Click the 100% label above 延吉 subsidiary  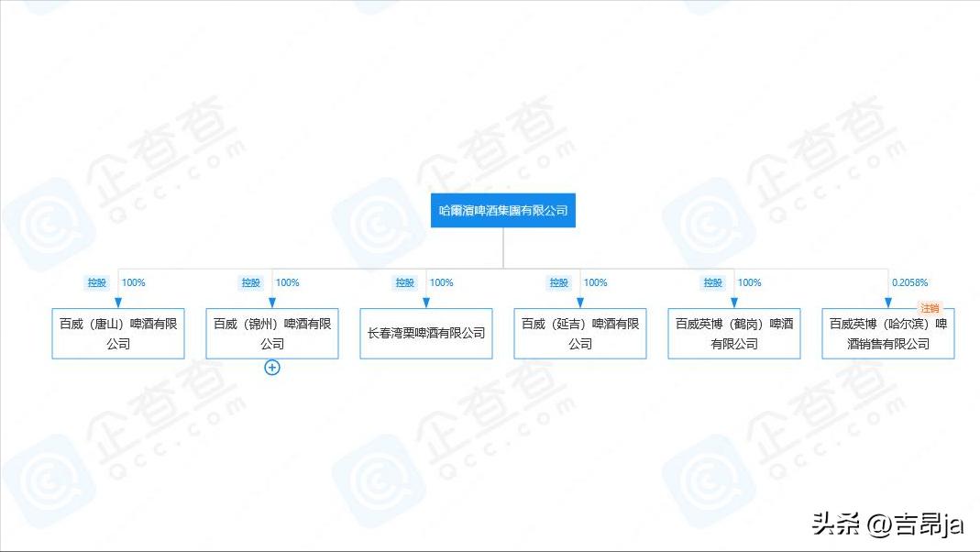pos(595,282)
